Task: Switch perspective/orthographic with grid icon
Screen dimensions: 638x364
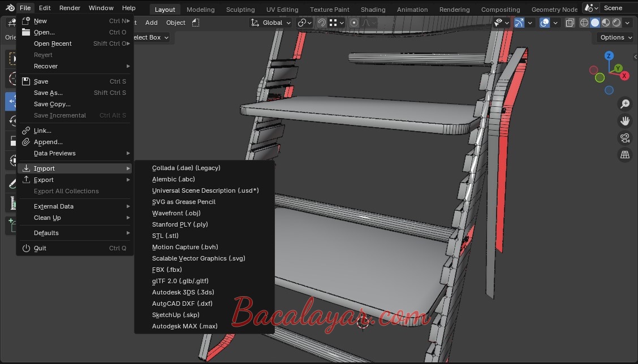Action: point(625,155)
